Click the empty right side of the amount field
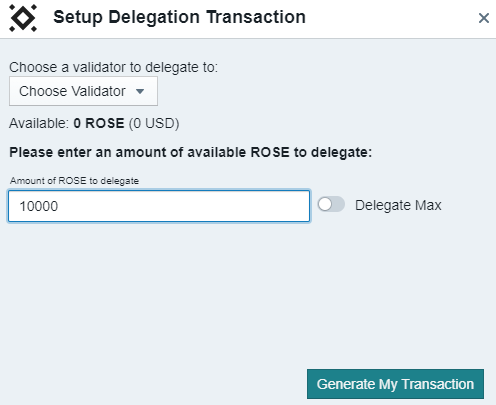 click(x=233, y=206)
